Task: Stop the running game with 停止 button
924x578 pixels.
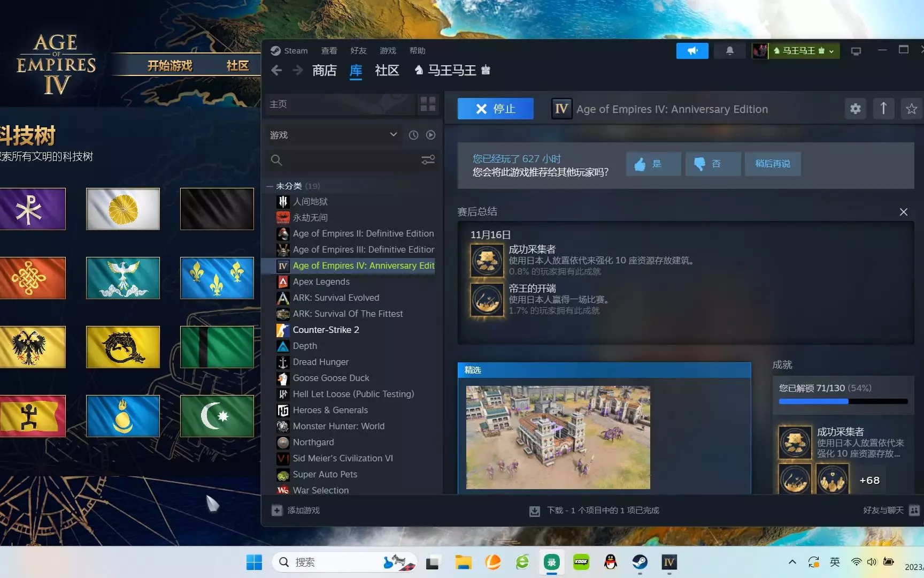Action: click(x=496, y=109)
